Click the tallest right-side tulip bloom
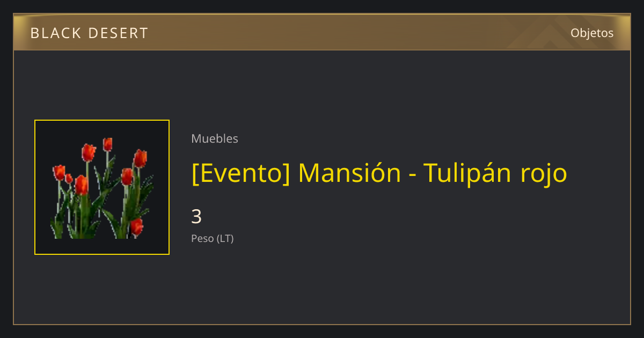This screenshot has height=338, width=644. 140,158
